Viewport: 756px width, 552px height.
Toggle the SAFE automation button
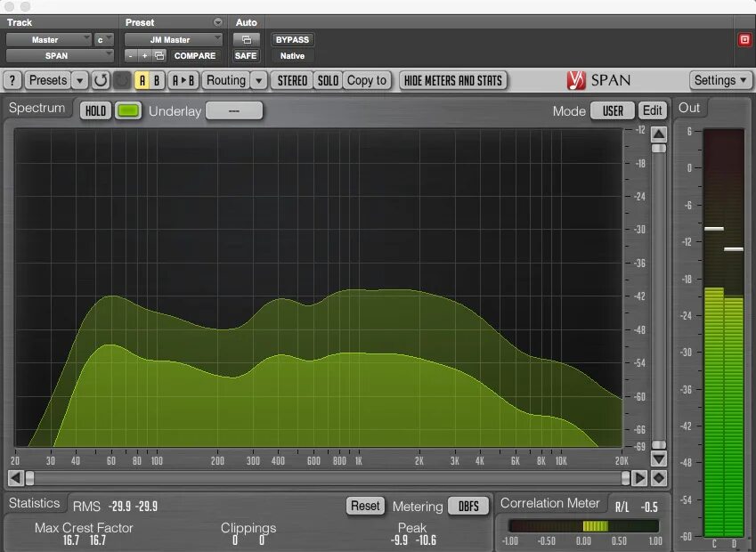pos(246,56)
